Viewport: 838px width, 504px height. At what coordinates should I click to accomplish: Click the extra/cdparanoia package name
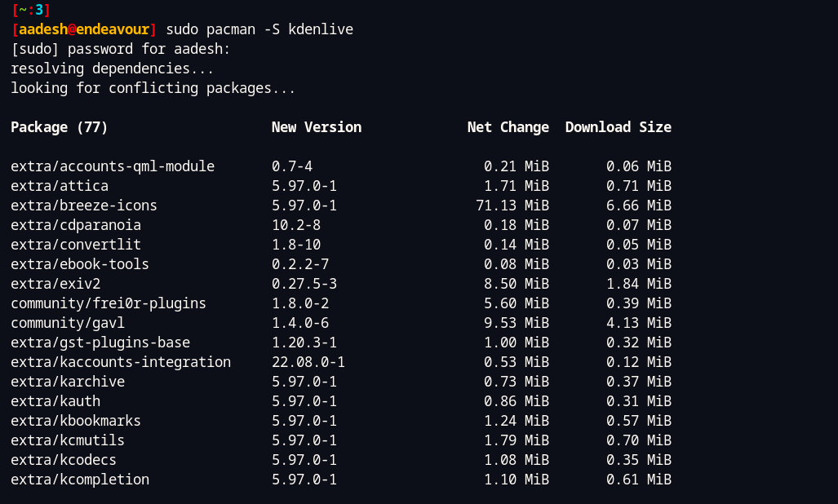[76, 225]
